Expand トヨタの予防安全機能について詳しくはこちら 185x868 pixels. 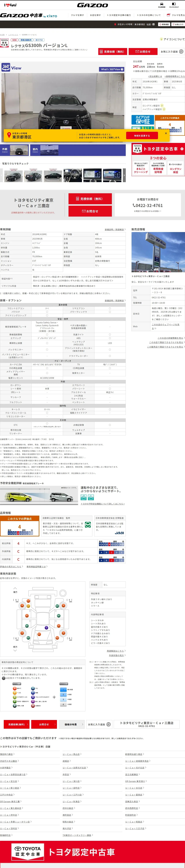coord(103,504)
